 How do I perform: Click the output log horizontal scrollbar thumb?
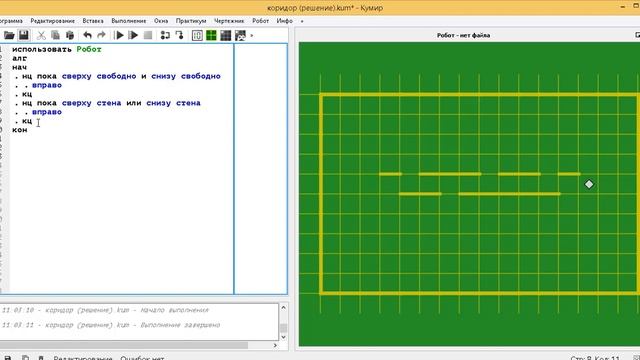(124, 345)
